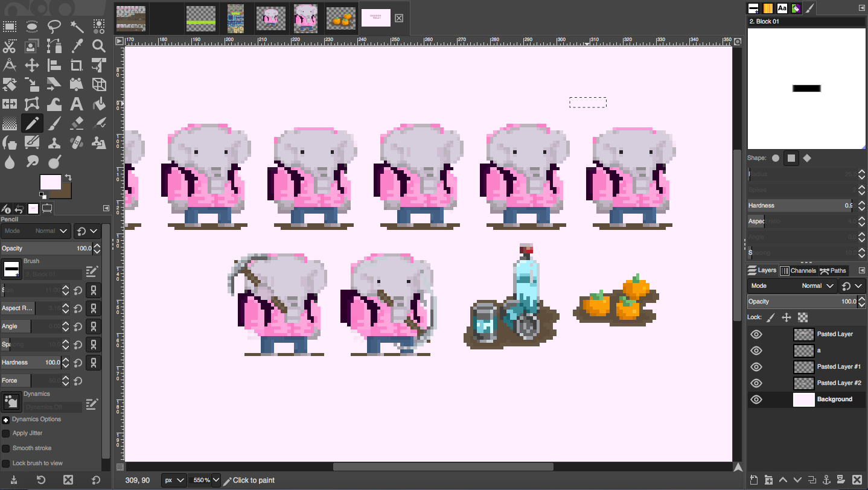The image size is (868, 490).
Task: Hide the Pasted Layer #2 eye icon
Action: pos(756,383)
